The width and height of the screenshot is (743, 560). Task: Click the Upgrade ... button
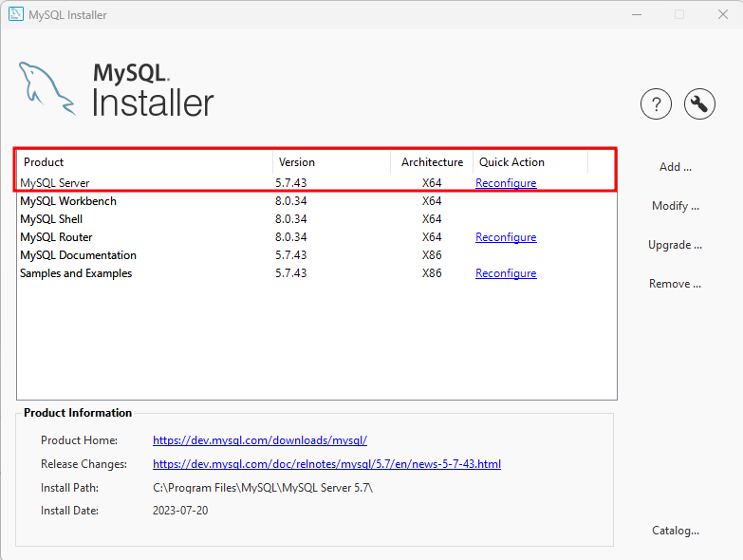click(675, 245)
